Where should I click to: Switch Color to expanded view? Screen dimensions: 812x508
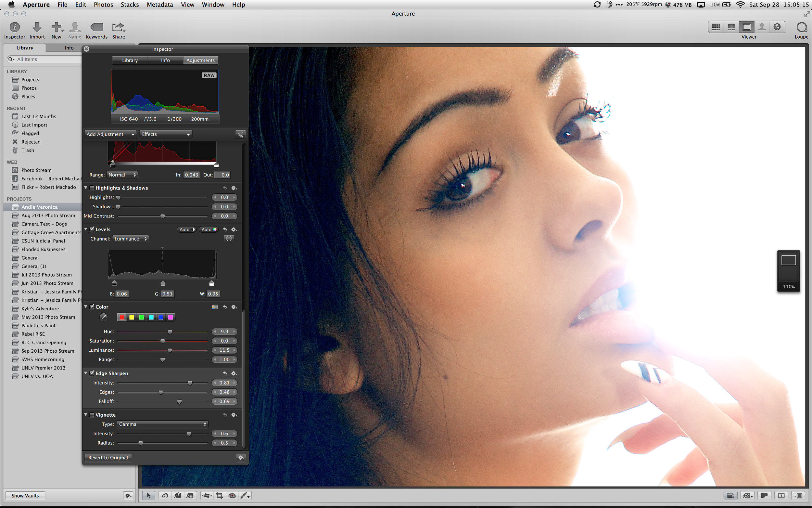click(215, 307)
